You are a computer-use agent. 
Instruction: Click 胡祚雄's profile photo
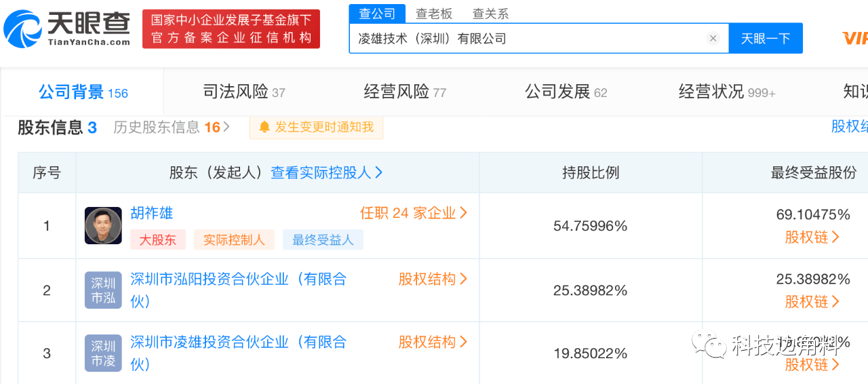click(103, 226)
